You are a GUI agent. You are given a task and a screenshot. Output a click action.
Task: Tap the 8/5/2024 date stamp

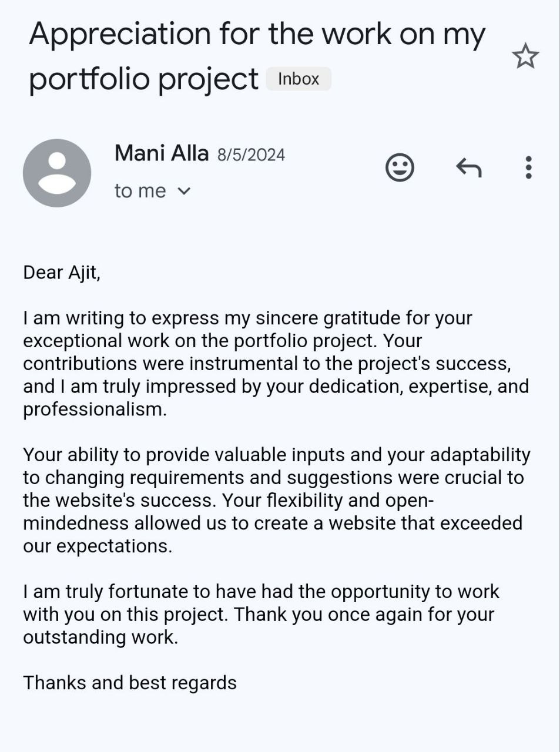pos(251,155)
